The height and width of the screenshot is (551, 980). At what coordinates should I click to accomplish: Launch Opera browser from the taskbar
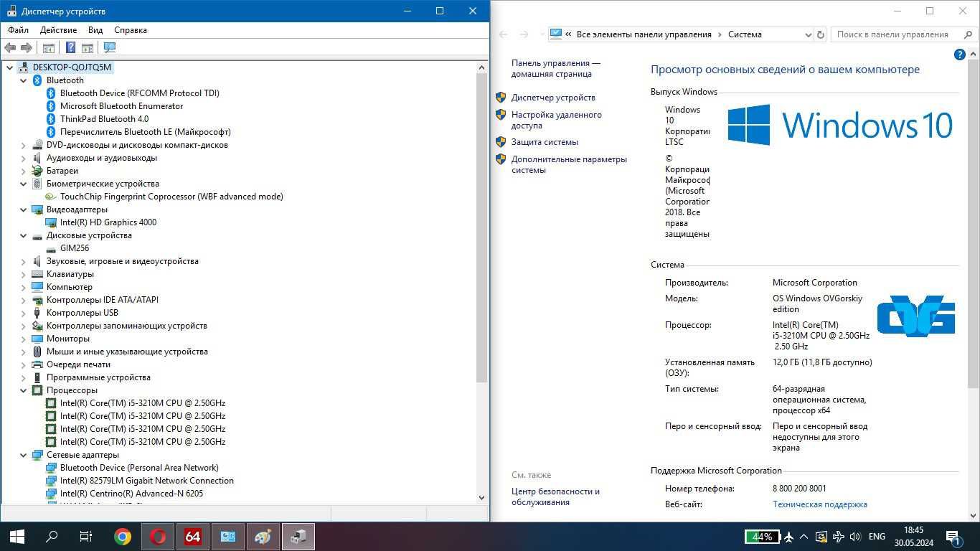[158, 537]
